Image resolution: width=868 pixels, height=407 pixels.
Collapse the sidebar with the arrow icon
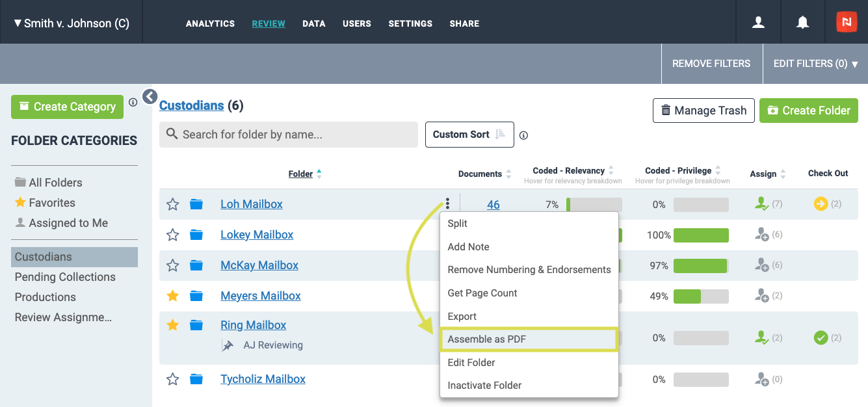tap(150, 97)
